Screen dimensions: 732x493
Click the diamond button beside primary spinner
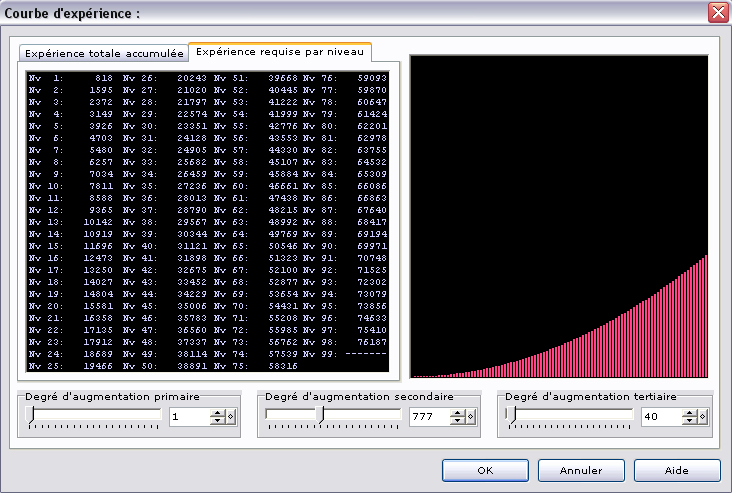click(x=230, y=417)
